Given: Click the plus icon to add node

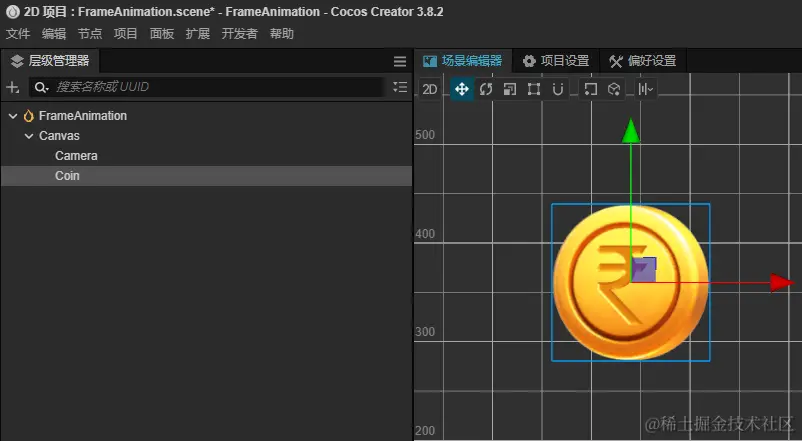Looking at the screenshot, I should [x=13, y=87].
